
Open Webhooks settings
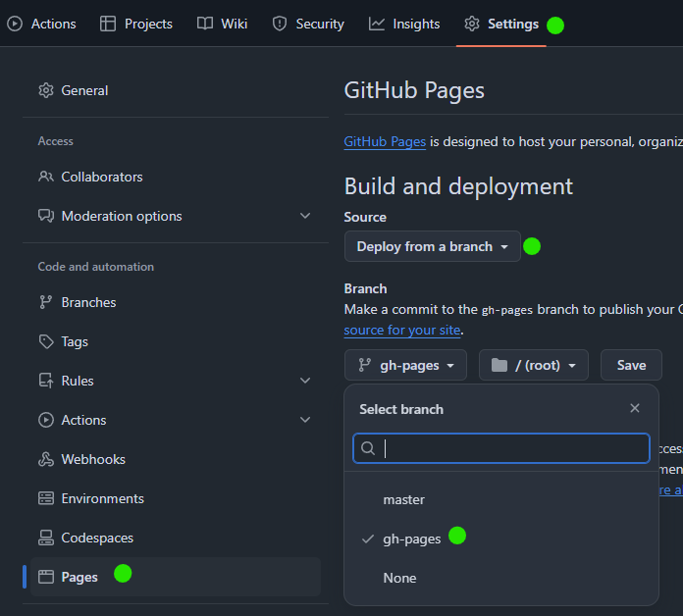tap(175, 459)
